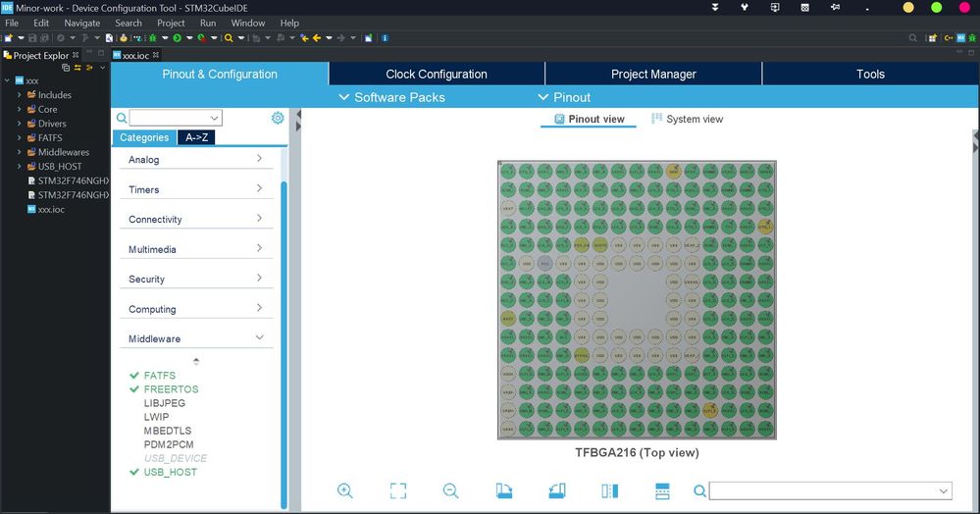This screenshot has height=514, width=980.
Task: Select the LWIP middleware
Action: pyautogui.click(x=156, y=417)
